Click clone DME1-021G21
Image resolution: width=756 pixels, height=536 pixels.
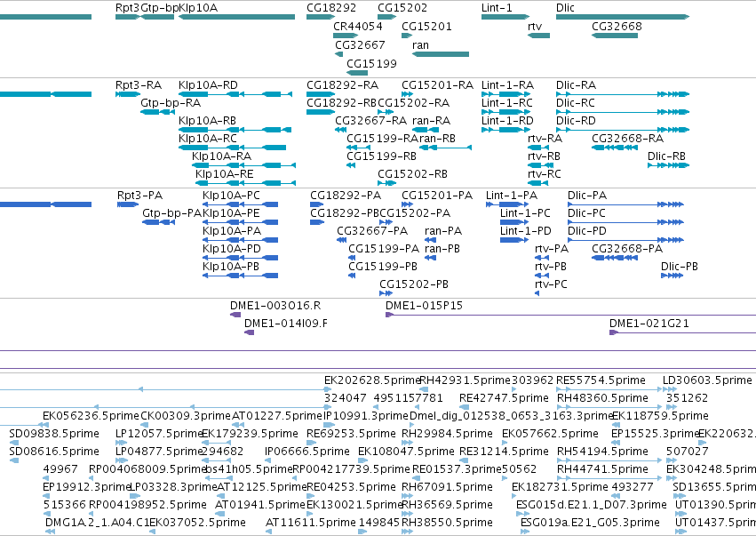(683, 333)
